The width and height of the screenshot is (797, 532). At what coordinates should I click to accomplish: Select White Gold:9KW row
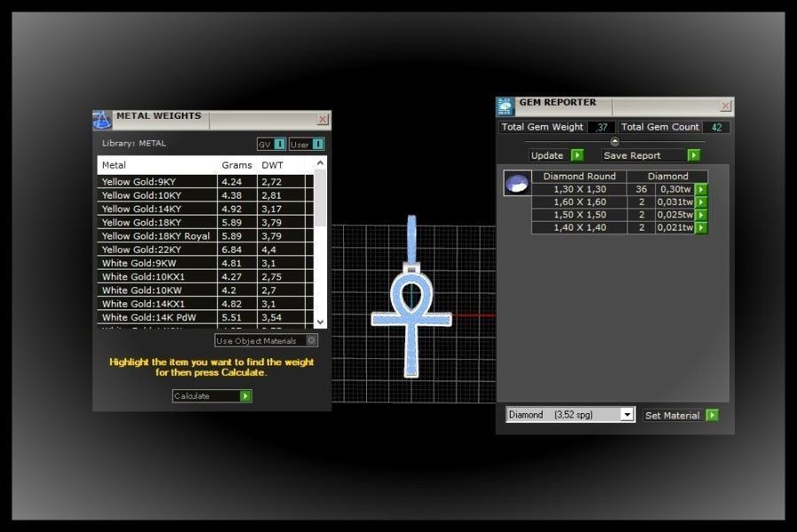tap(206, 263)
